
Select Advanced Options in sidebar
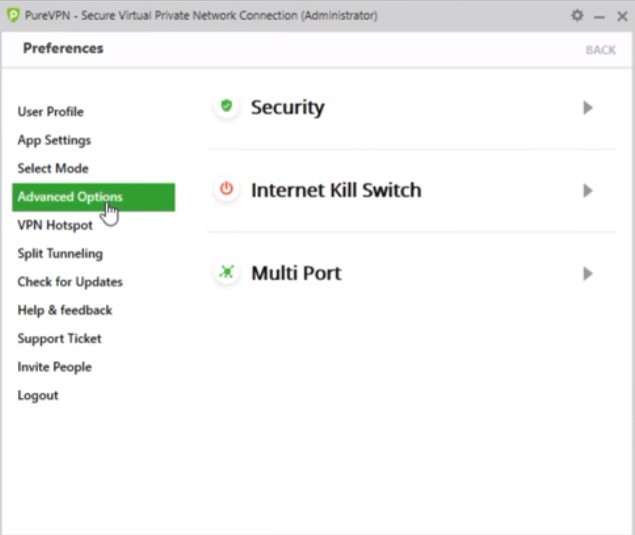pos(70,197)
